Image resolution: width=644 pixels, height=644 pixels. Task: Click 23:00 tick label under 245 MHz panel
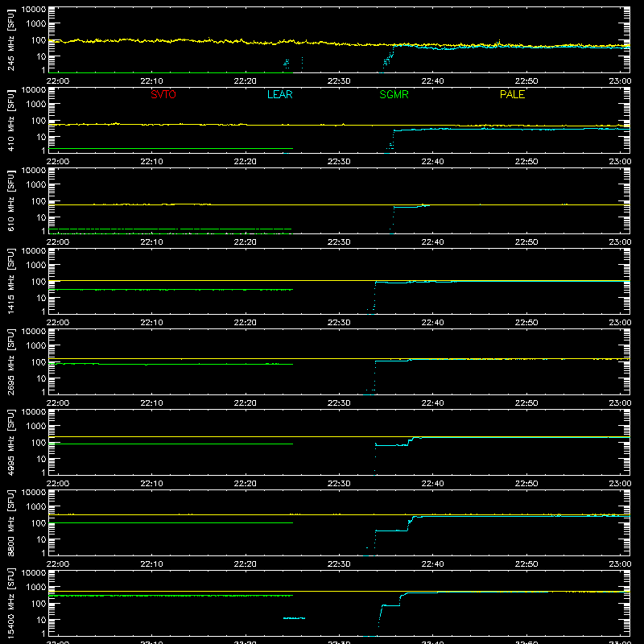click(620, 81)
